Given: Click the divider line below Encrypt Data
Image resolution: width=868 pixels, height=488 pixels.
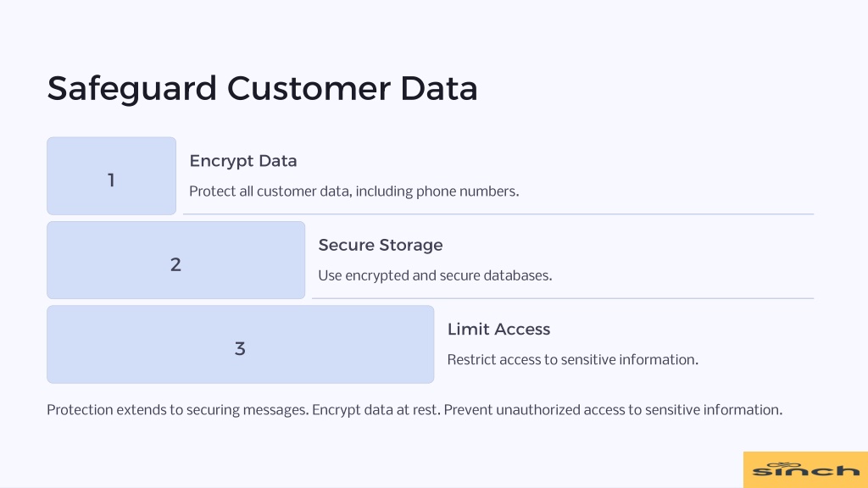Looking at the screenshot, I should tap(498, 213).
